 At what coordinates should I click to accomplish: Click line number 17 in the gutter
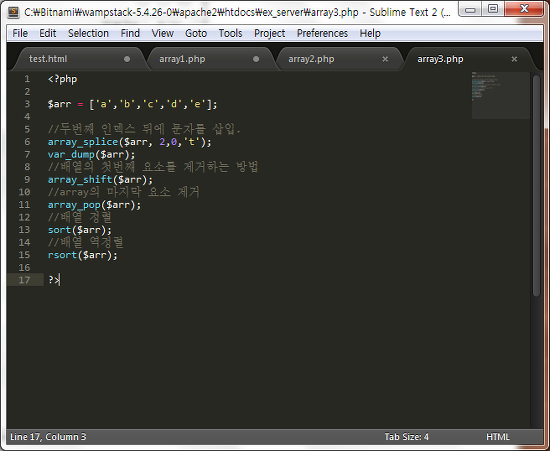(x=24, y=280)
